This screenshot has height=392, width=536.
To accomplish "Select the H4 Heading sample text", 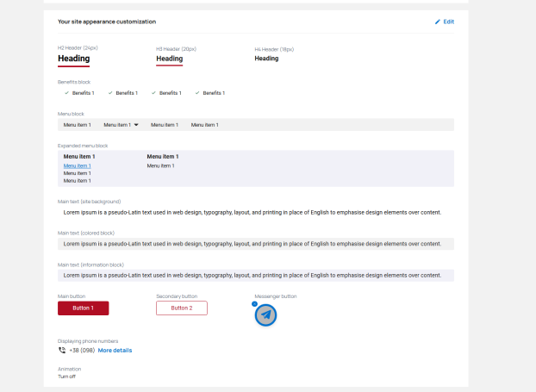I will (266, 59).
